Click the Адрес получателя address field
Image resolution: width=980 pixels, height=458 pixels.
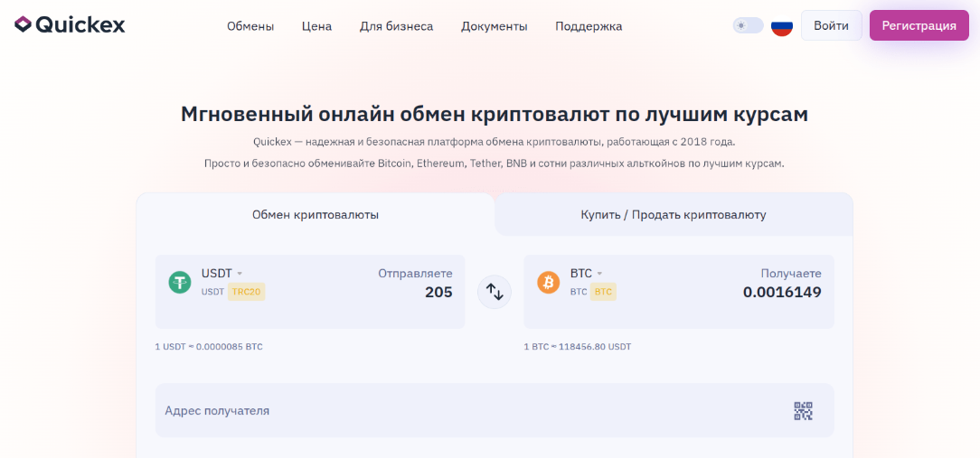[495, 410]
